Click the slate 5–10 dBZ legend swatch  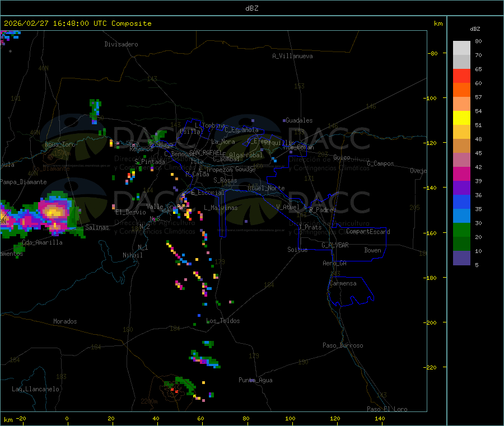click(x=461, y=258)
